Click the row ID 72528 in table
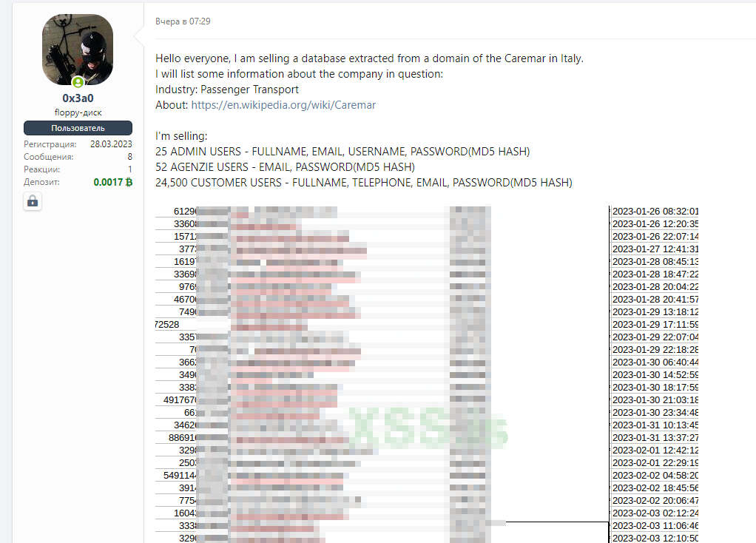This screenshot has width=756, height=543. 167,325
